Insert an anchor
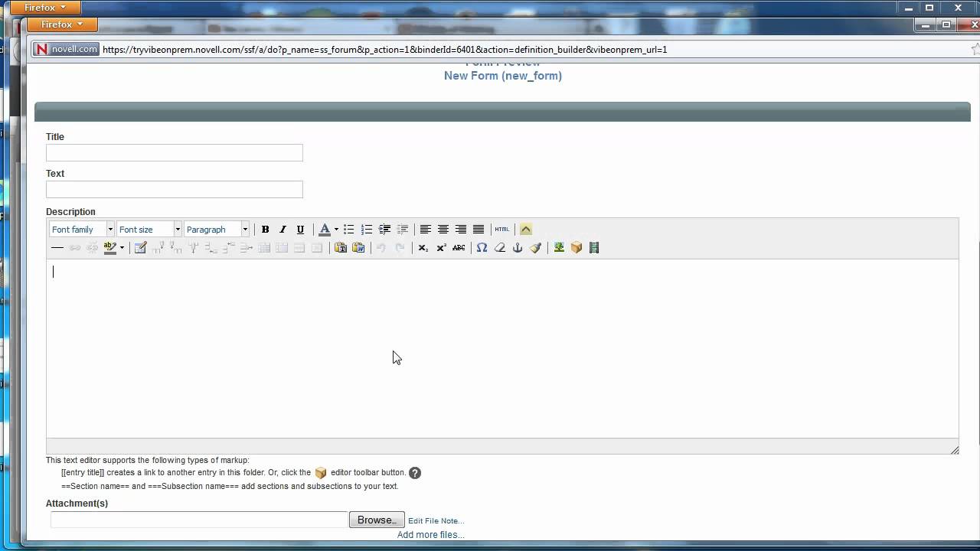 coord(518,248)
